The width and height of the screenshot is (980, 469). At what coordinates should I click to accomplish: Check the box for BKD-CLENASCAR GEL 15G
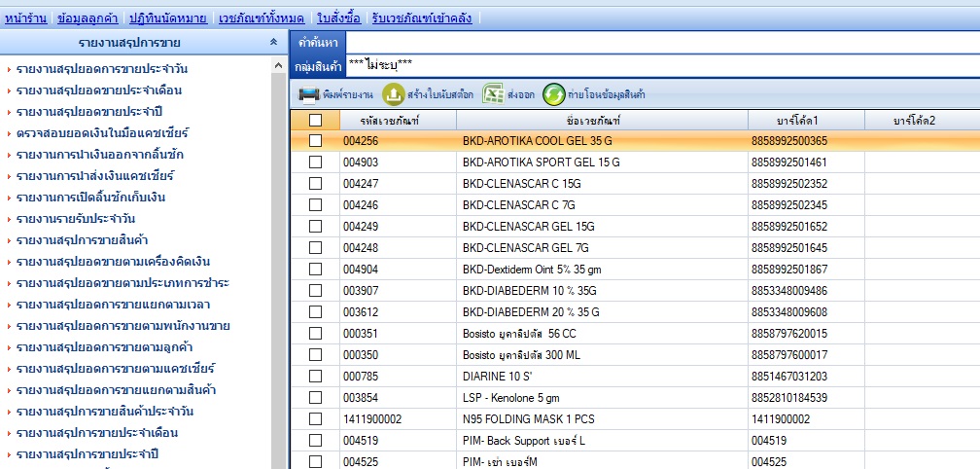[x=316, y=226]
